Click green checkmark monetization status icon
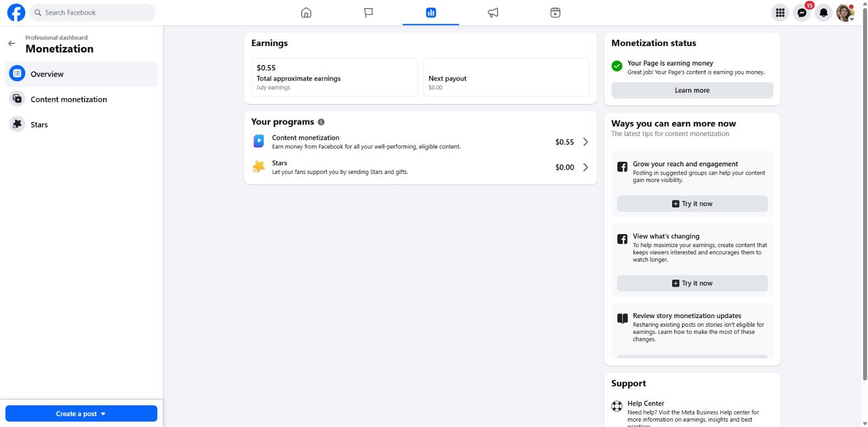868x427 pixels. [x=617, y=66]
